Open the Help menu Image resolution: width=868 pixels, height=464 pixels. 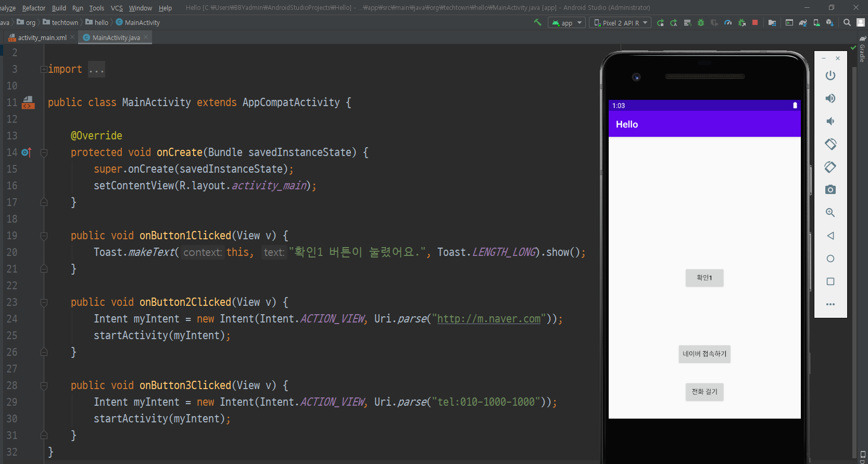tap(165, 8)
